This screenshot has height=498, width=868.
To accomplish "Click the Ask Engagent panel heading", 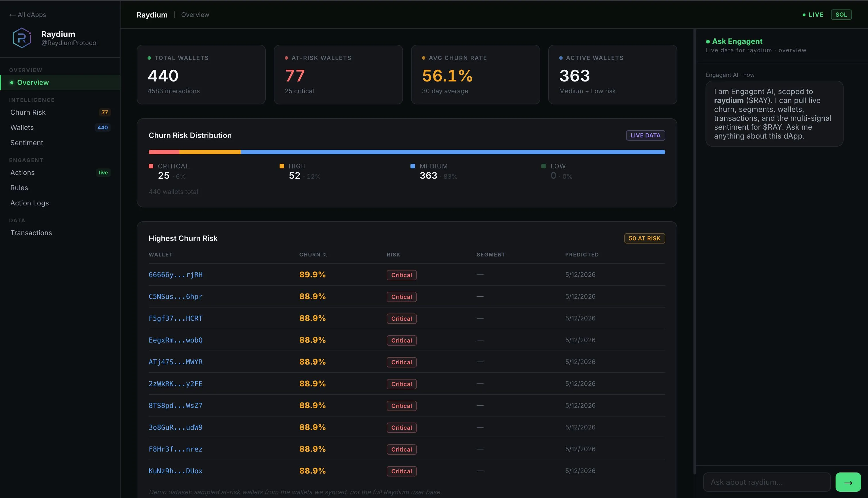I will click(x=737, y=41).
